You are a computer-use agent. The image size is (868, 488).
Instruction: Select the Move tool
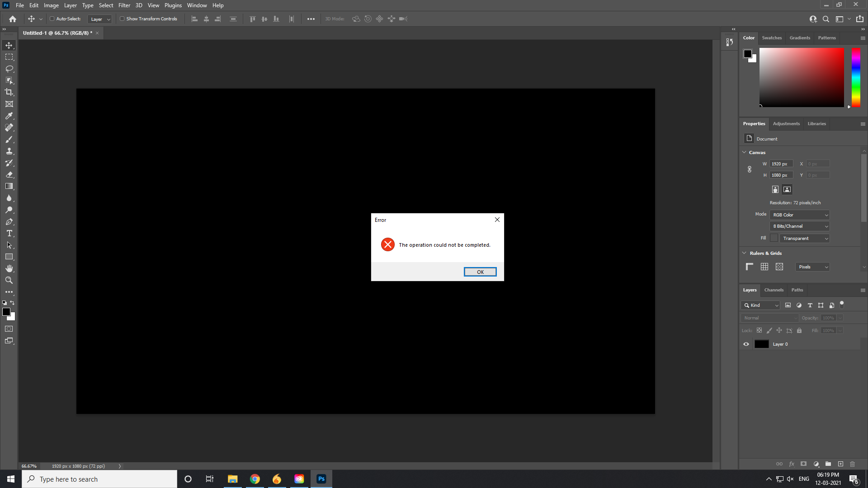[9, 45]
